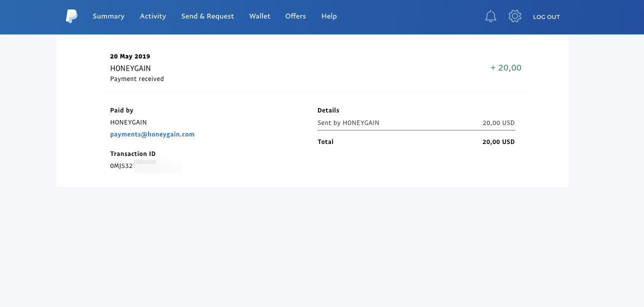Viewport: 644px width, 307px height.
Task: Click the payments@honeygain.com email link
Action: click(152, 134)
